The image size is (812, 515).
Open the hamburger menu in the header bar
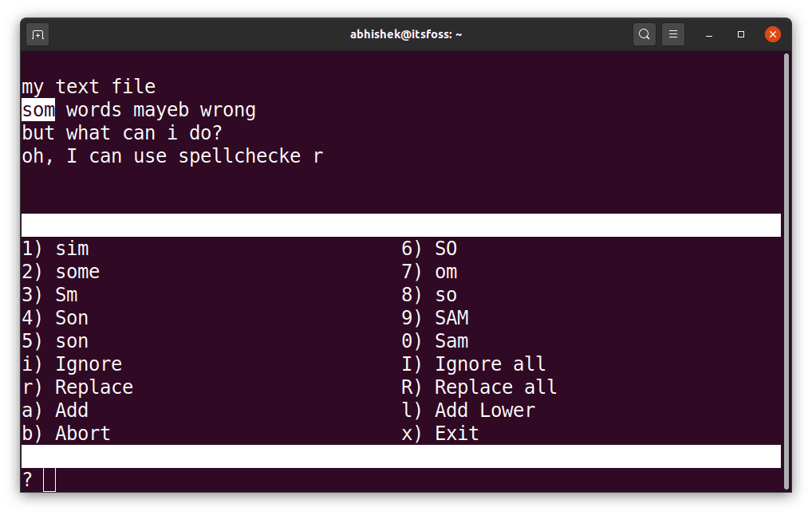pos(673,34)
